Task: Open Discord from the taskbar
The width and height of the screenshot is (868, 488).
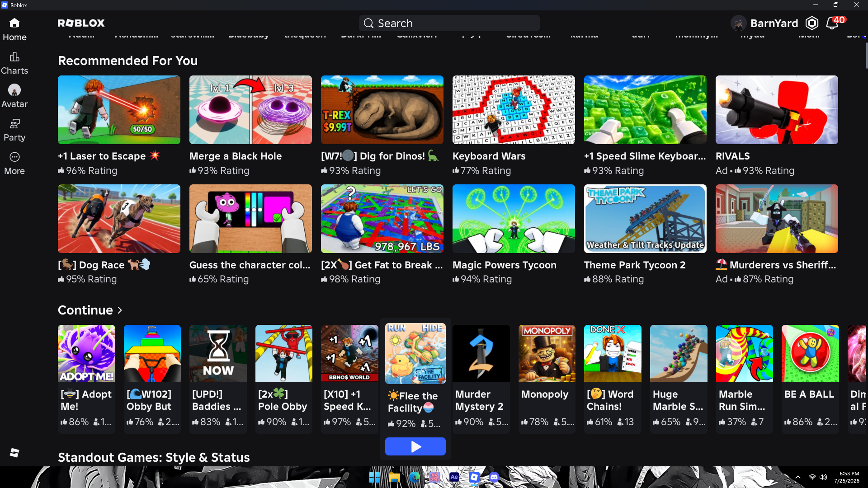Action: point(494,477)
